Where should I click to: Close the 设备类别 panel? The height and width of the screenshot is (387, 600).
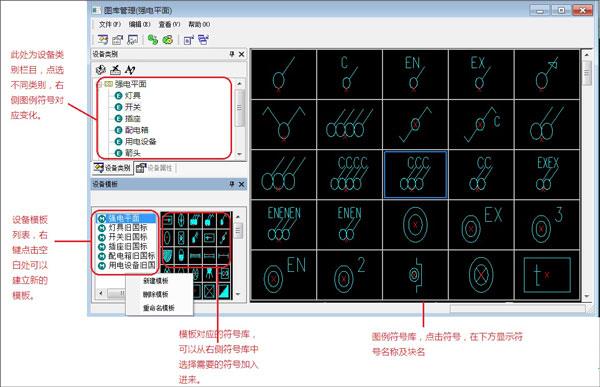coord(241,54)
